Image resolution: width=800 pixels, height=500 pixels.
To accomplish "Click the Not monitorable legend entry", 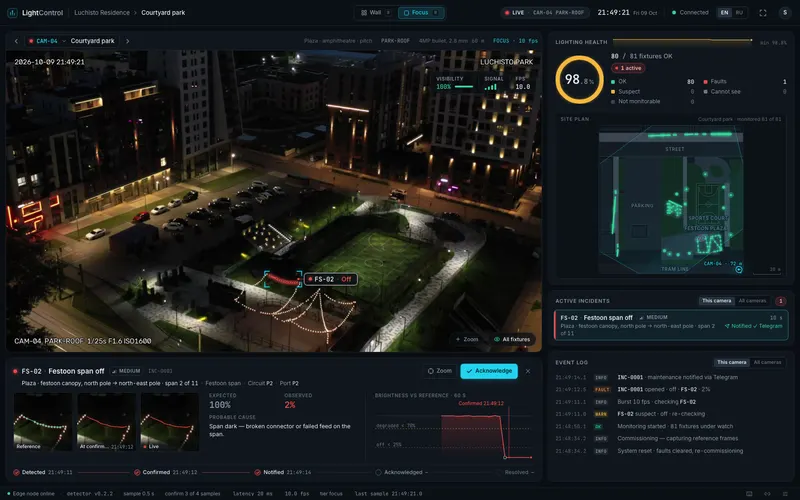I will pos(653,102).
